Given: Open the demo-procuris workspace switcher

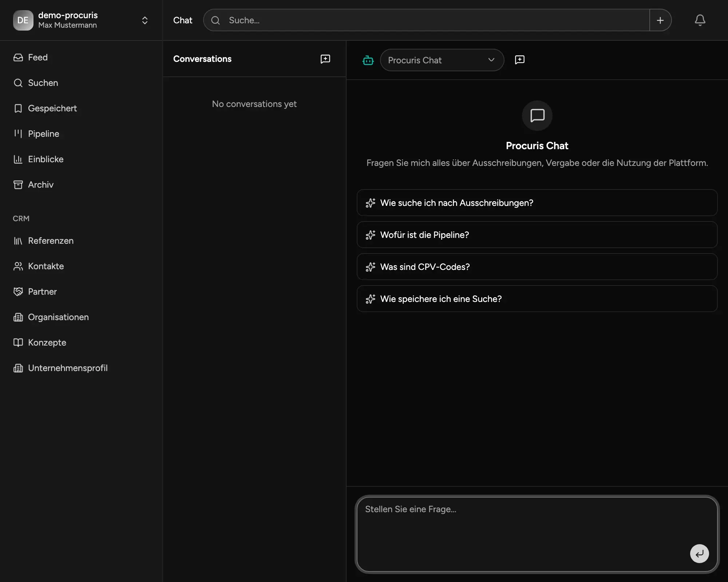Looking at the screenshot, I should [x=81, y=20].
